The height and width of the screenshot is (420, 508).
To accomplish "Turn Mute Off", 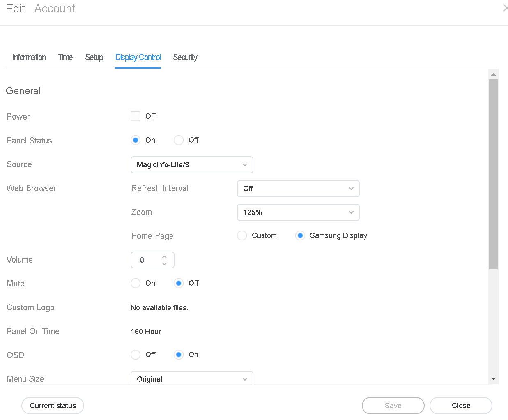I will 179,283.
